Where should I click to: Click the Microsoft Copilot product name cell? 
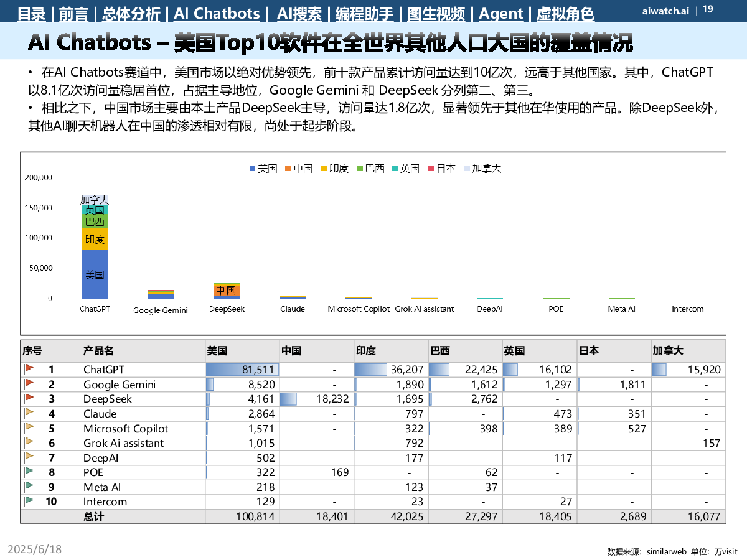click(143, 428)
